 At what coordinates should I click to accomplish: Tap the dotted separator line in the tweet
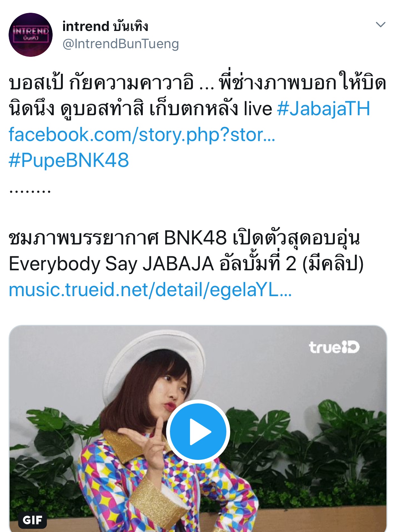pyautogui.click(x=30, y=191)
